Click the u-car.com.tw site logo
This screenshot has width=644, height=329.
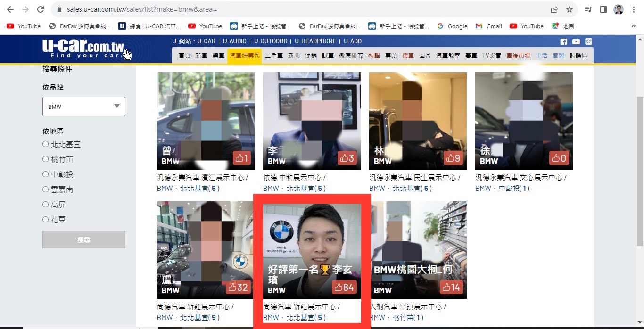[83, 49]
